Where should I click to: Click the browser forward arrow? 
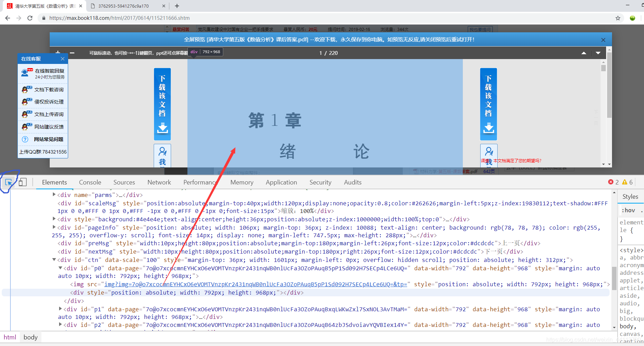click(x=19, y=18)
